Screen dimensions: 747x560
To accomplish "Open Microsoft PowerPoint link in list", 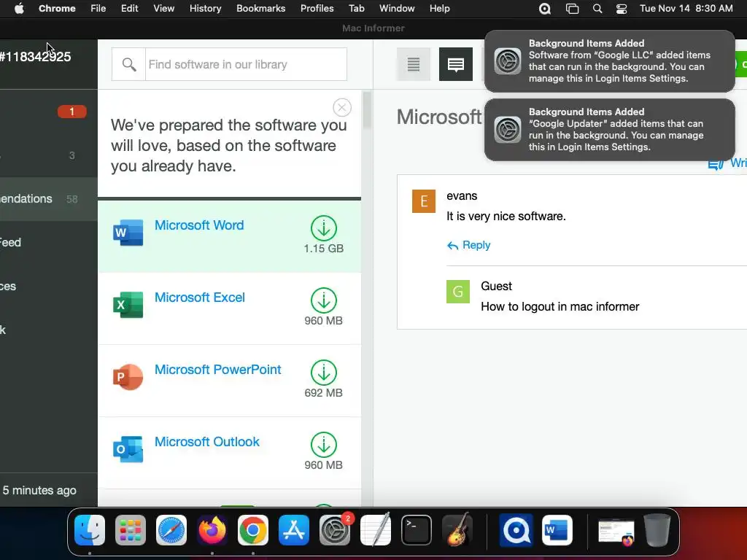I will point(217,370).
